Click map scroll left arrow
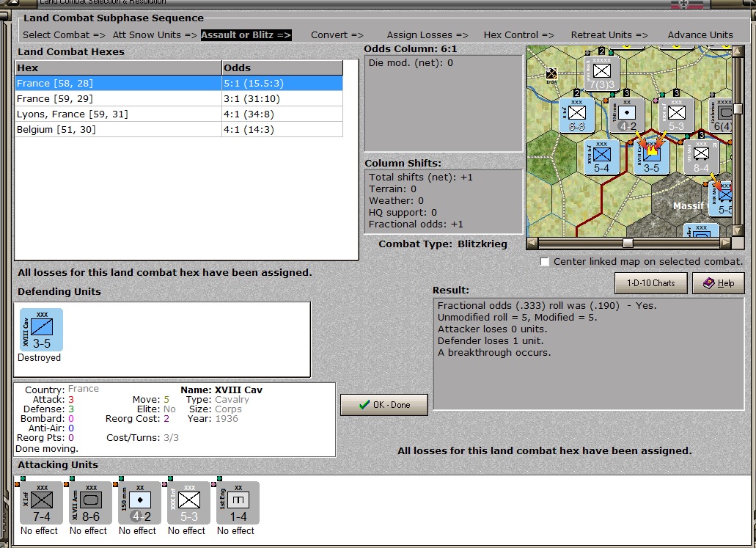 click(x=532, y=243)
